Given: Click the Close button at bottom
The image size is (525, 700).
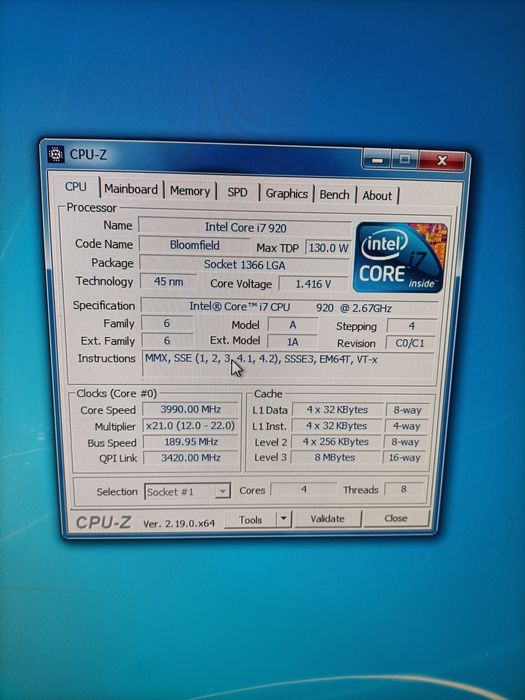Looking at the screenshot, I should [396, 518].
